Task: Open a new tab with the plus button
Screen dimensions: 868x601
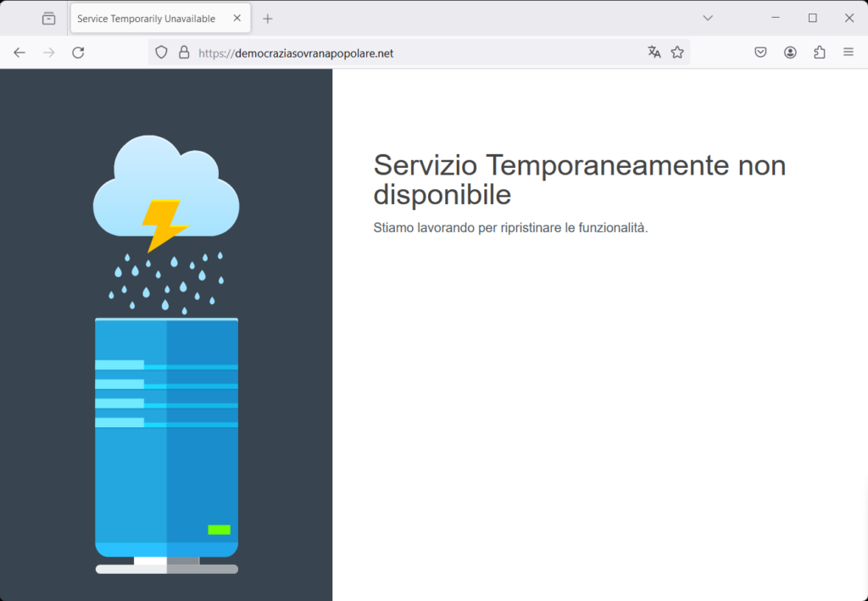Action: [268, 19]
